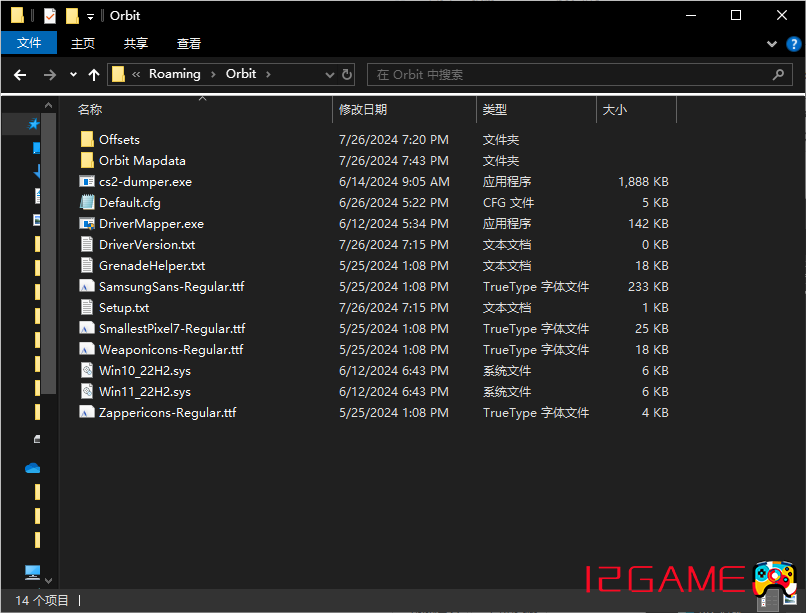This screenshot has height=613, width=806.
Task: Navigate to Roaming in address bar
Action: [x=175, y=74]
